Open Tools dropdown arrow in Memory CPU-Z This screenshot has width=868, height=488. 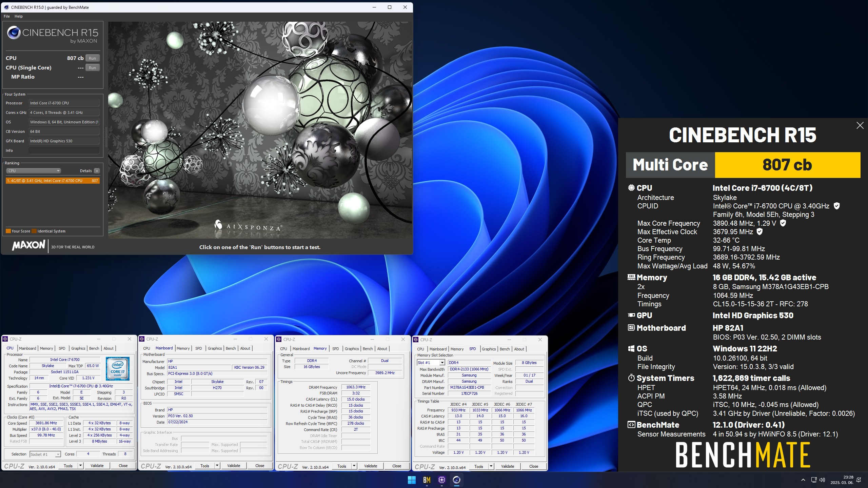pyautogui.click(x=354, y=466)
